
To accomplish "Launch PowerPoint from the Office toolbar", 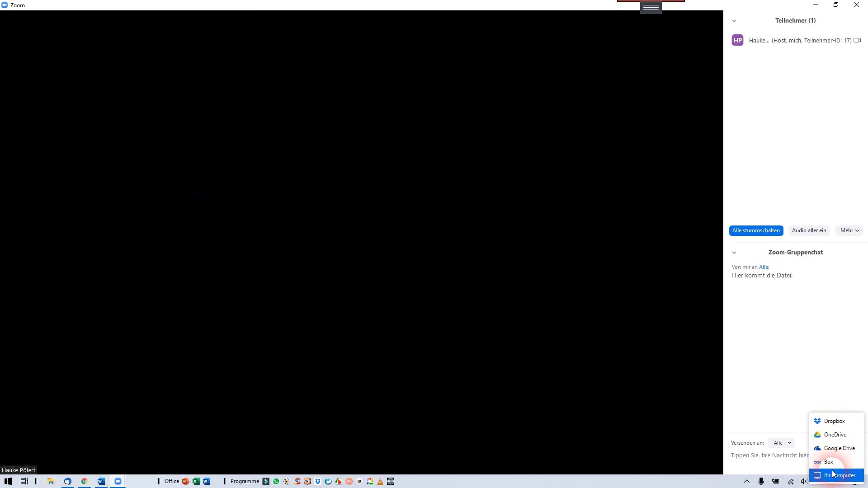I will pos(185,481).
